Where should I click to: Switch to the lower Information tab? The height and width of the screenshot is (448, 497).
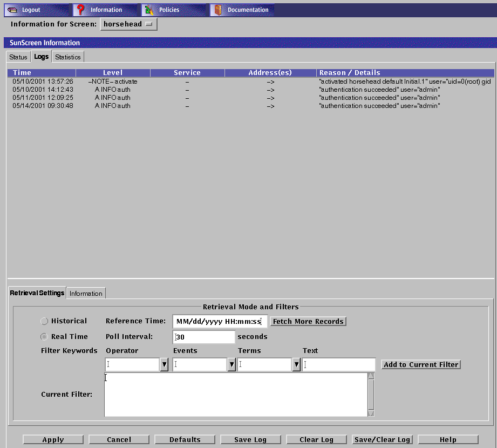click(x=86, y=293)
